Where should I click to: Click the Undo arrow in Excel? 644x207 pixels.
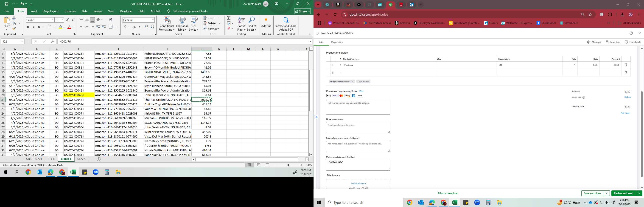22,4
